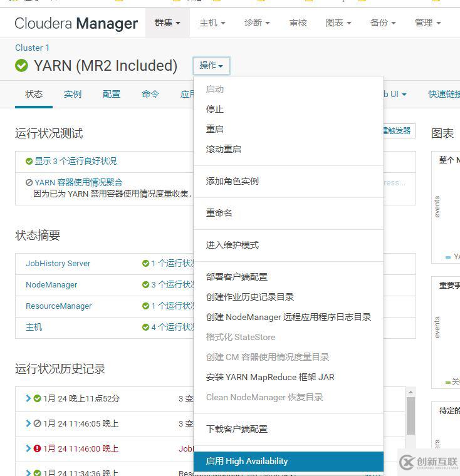
Task: Click health check icon in ResourceManager row
Action: tap(145, 306)
